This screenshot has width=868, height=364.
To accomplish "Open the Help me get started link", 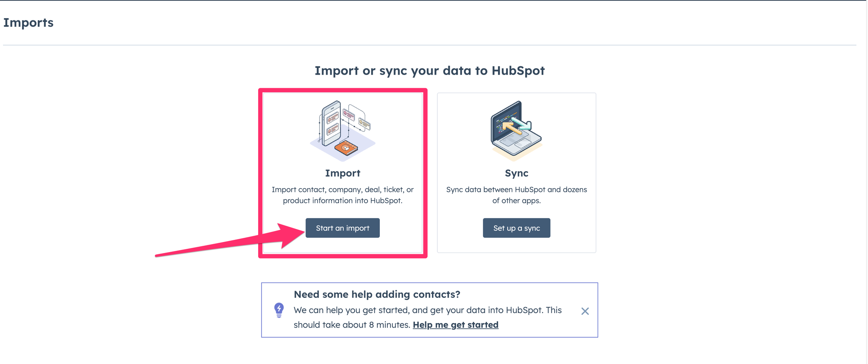I will pos(456,325).
